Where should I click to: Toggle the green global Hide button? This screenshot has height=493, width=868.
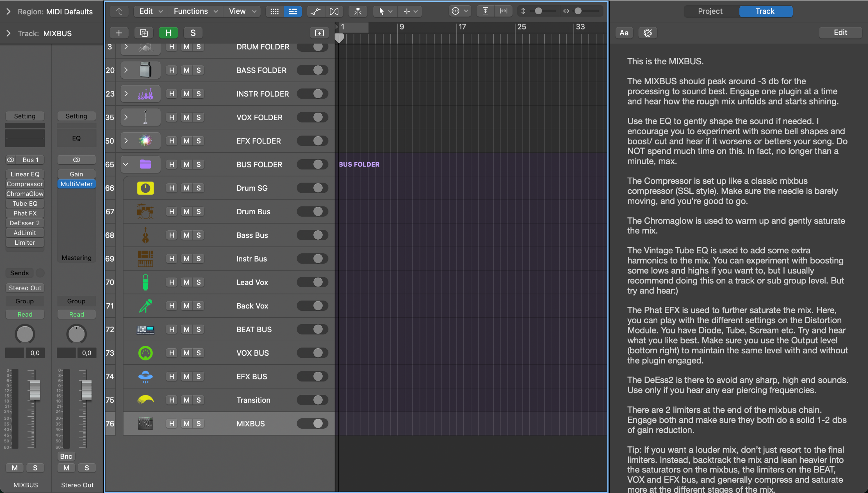pyautogui.click(x=168, y=33)
